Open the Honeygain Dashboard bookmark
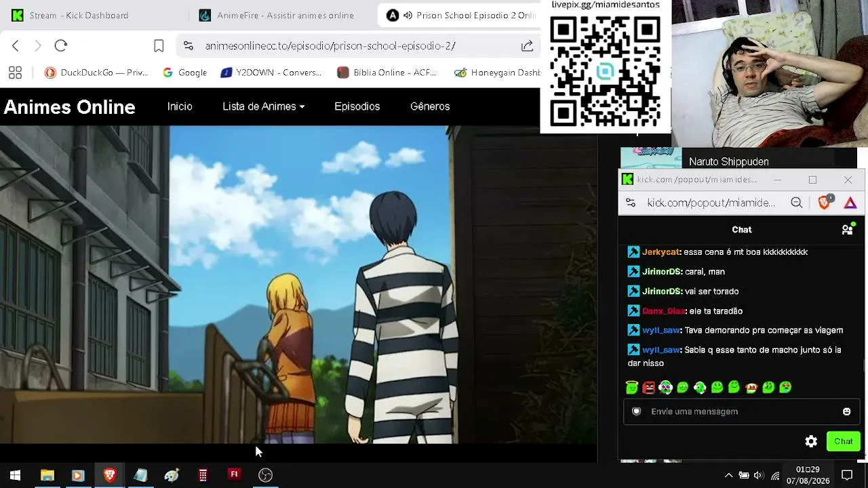 click(497, 73)
